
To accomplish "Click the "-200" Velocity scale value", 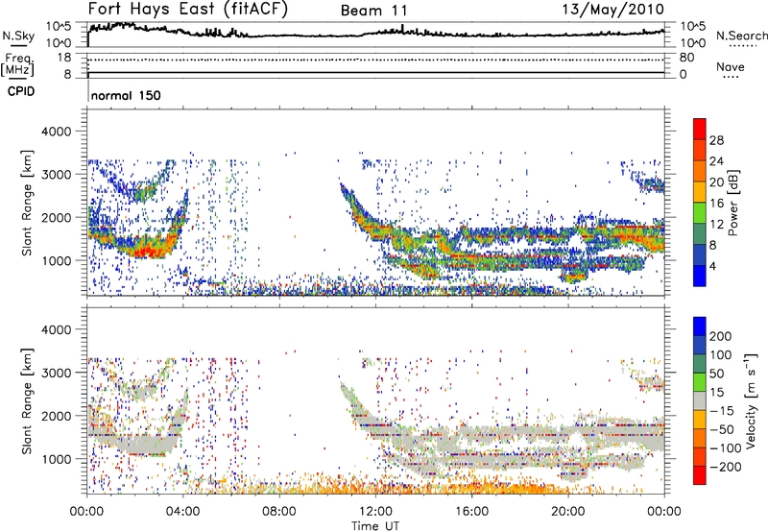I will point(725,467).
